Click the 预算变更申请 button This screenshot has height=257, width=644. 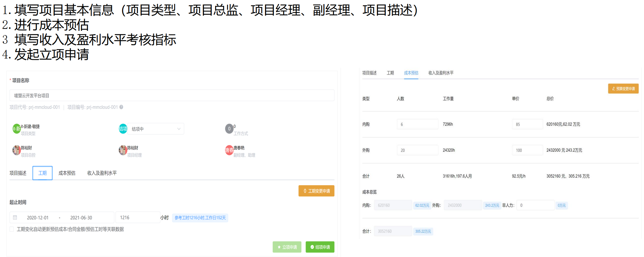(x=623, y=89)
